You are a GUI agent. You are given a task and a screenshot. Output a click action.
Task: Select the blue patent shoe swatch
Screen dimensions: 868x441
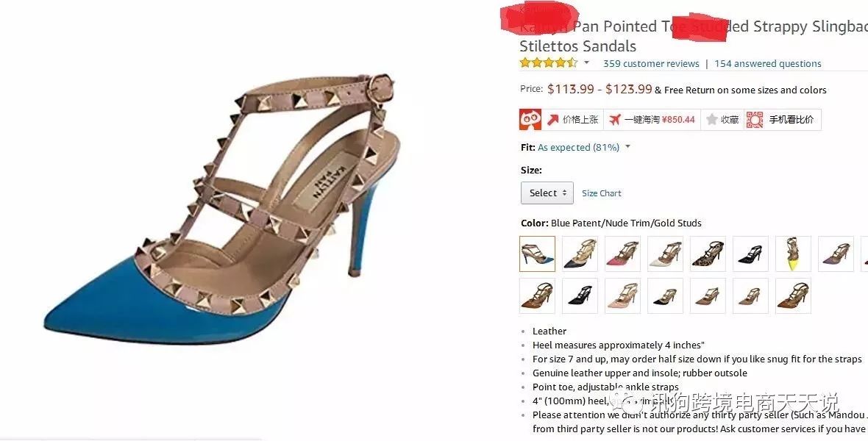click(x=537, y=254)
